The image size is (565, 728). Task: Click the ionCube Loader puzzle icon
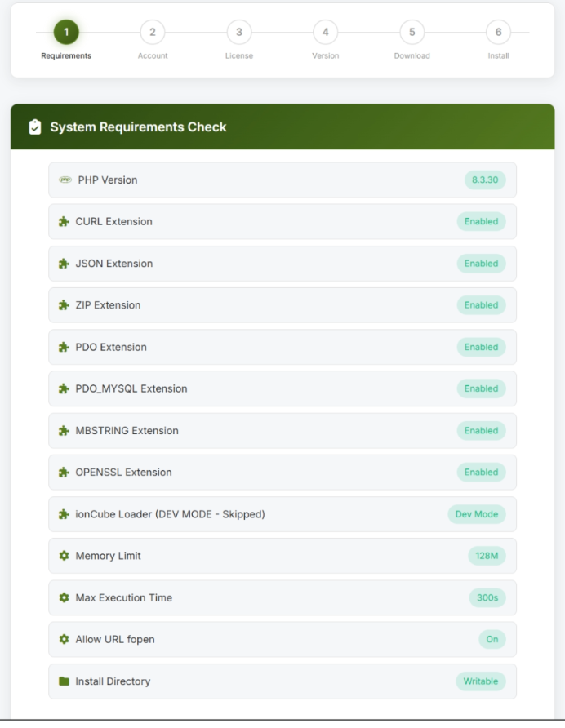pyautogui.click(x=64, y=514)
